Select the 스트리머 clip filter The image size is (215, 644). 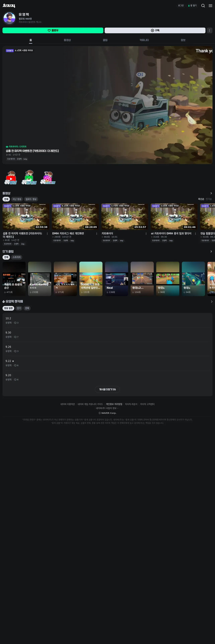[x=17, y=257]
